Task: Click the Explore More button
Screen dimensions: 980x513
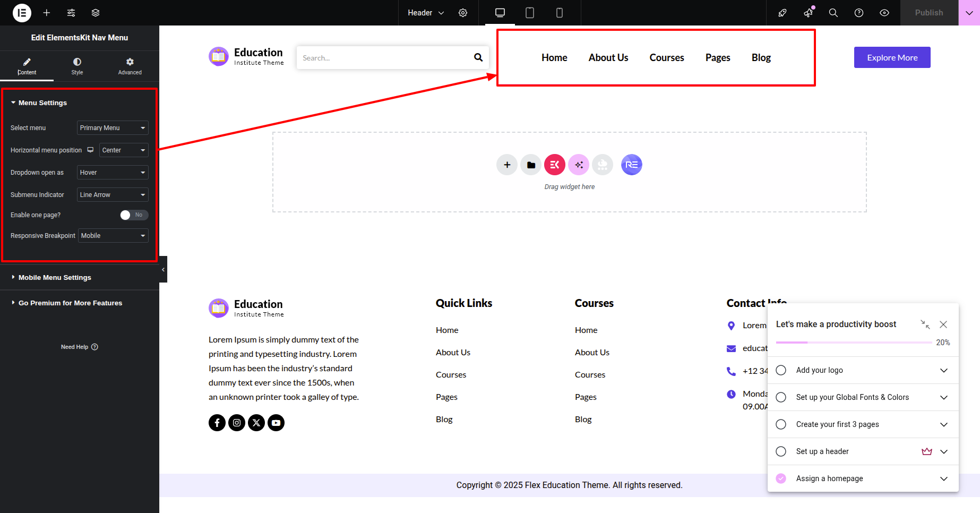Action: [892, 57]
